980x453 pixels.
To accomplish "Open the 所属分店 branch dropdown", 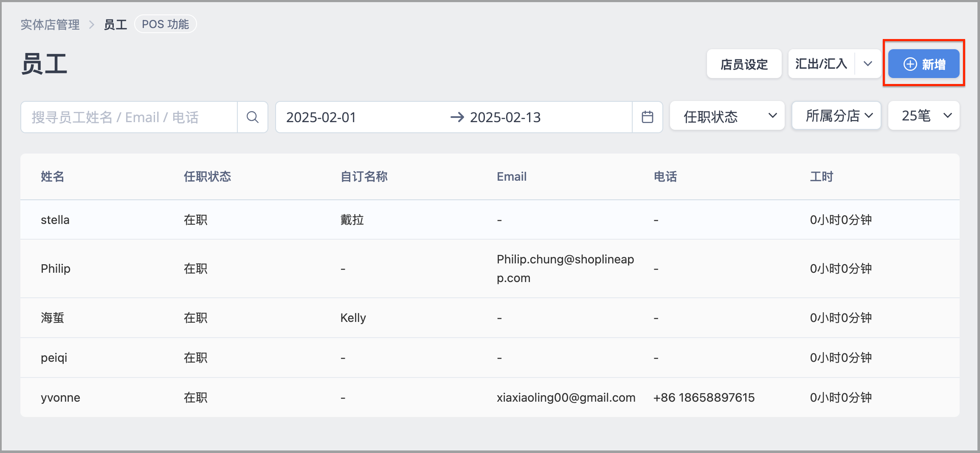I will coord(836,116).
